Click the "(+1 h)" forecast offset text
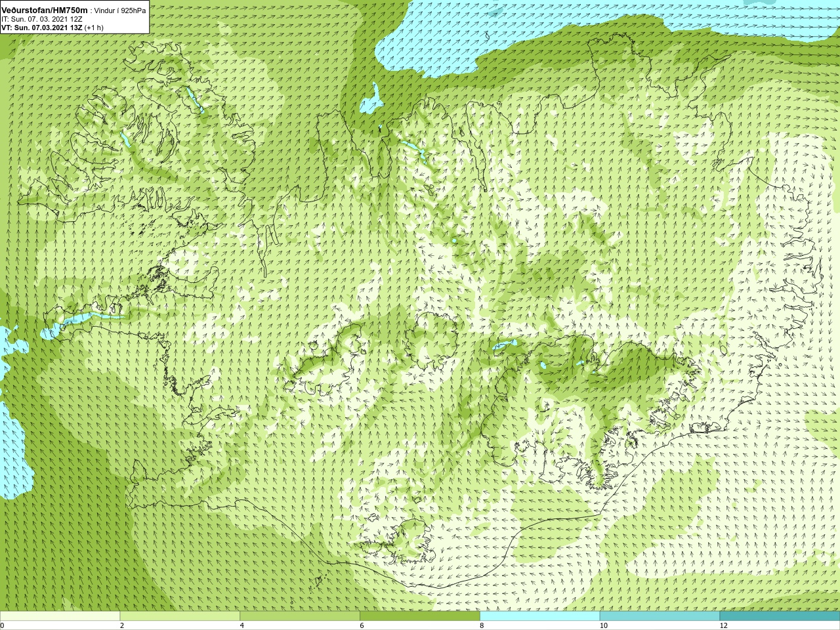 click(x=94, y=28)
